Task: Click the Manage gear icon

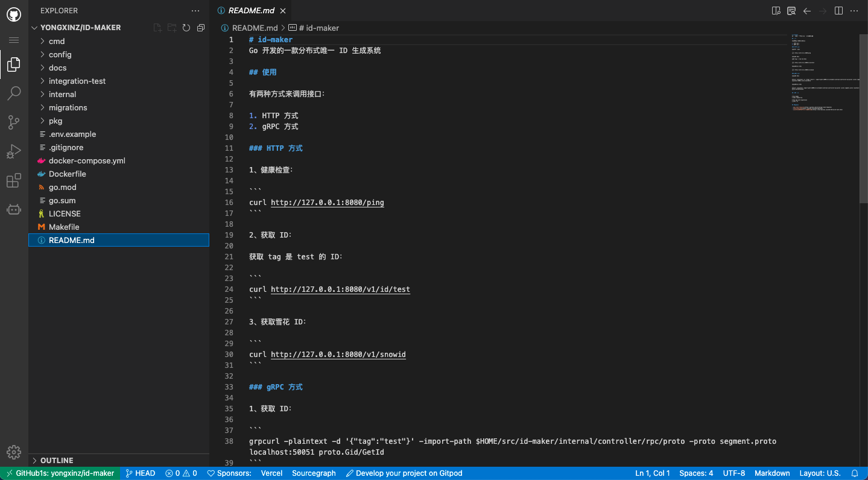Action: (14, 452)
